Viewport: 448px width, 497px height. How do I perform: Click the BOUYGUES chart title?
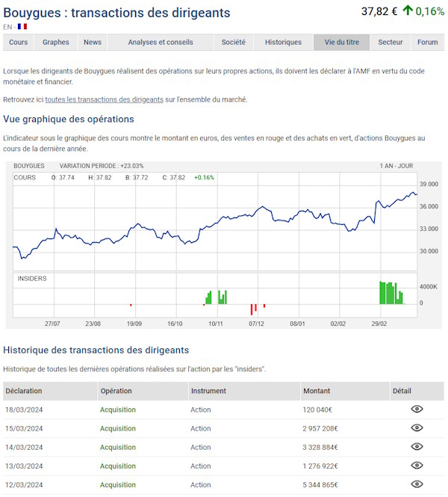tap(29, 166)
